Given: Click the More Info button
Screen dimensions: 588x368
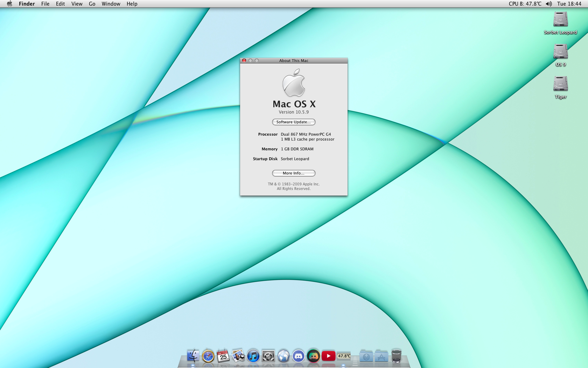Looking at the screenshot, I should tap(294, 173).
